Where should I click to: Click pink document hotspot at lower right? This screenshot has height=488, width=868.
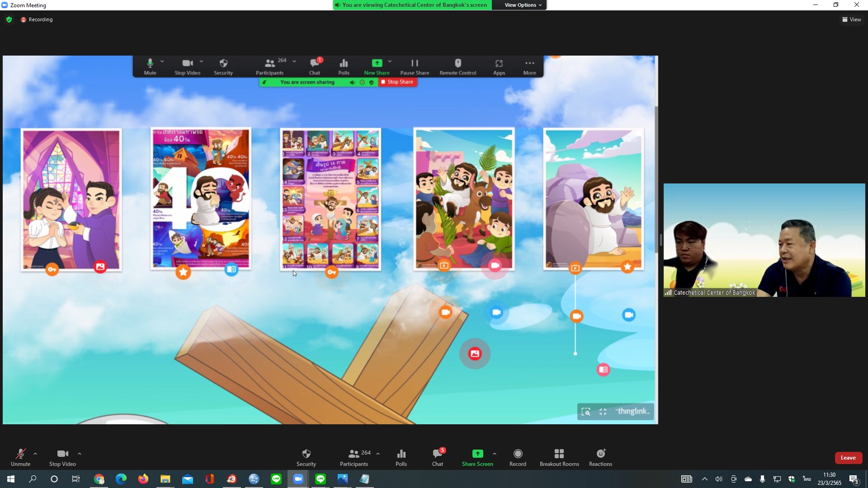pyautogui.click(x=603, y=370)
